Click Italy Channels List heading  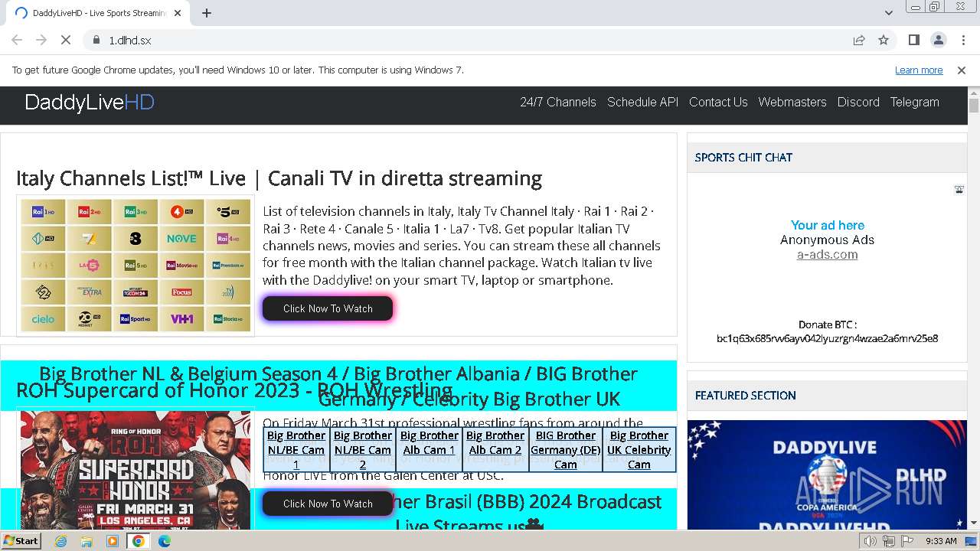coord(279,178)
